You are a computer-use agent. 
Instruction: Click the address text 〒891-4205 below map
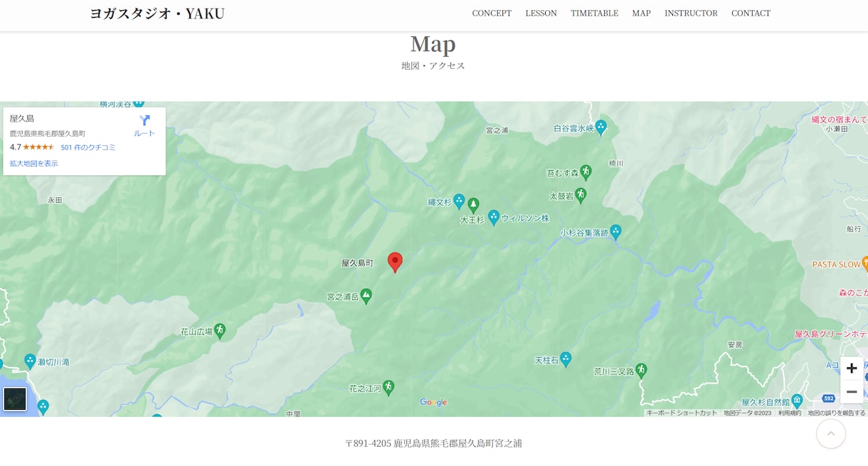433,443
